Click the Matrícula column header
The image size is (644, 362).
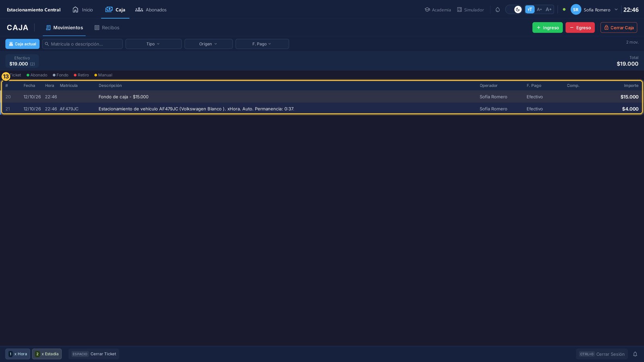[x=69, y=86]
